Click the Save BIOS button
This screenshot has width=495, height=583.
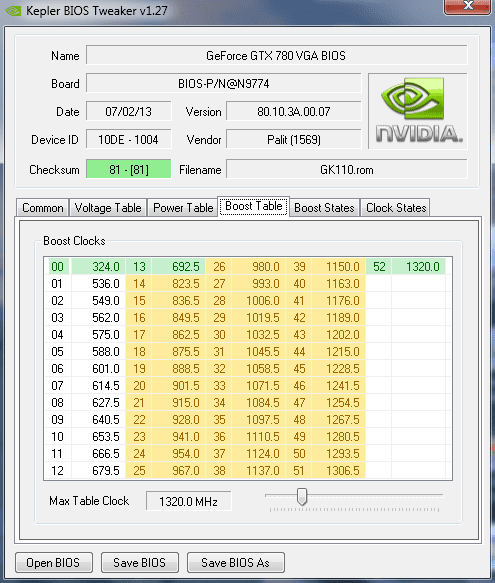pyautogui.click(x=139, y=563)
